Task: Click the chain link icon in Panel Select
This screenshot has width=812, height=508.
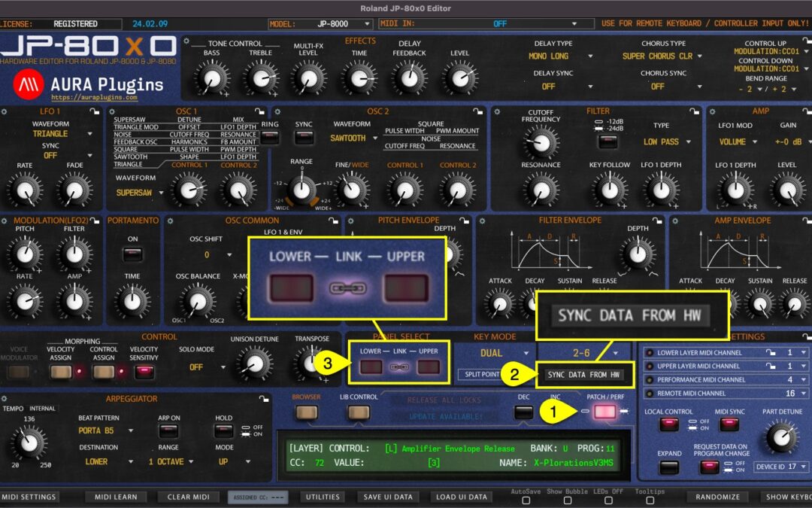Action: (399, 367)
